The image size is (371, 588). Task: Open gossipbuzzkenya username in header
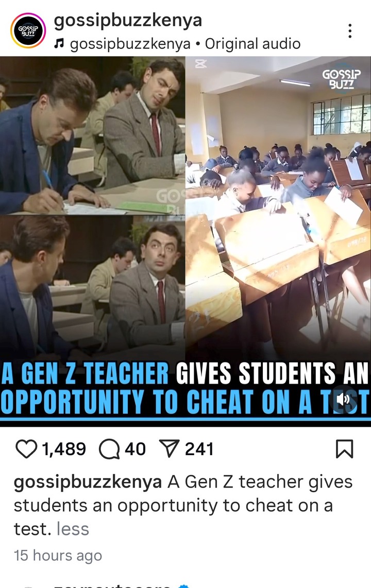point(128,21)
